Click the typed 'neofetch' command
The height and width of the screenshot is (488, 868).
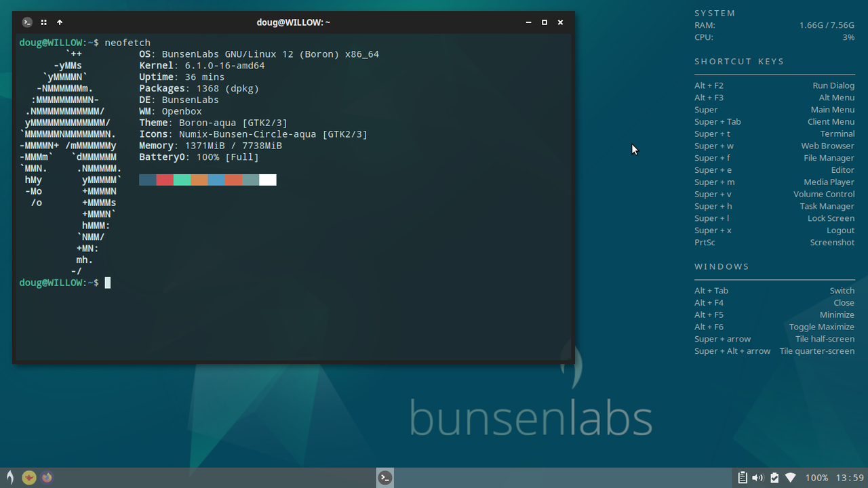(127, 43)
